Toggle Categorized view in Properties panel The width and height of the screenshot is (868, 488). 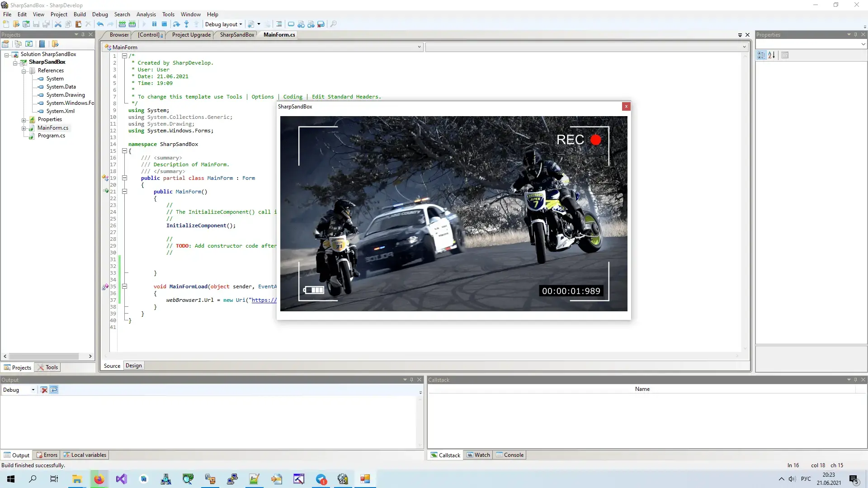pyautogui.click(x=761, y=55)
